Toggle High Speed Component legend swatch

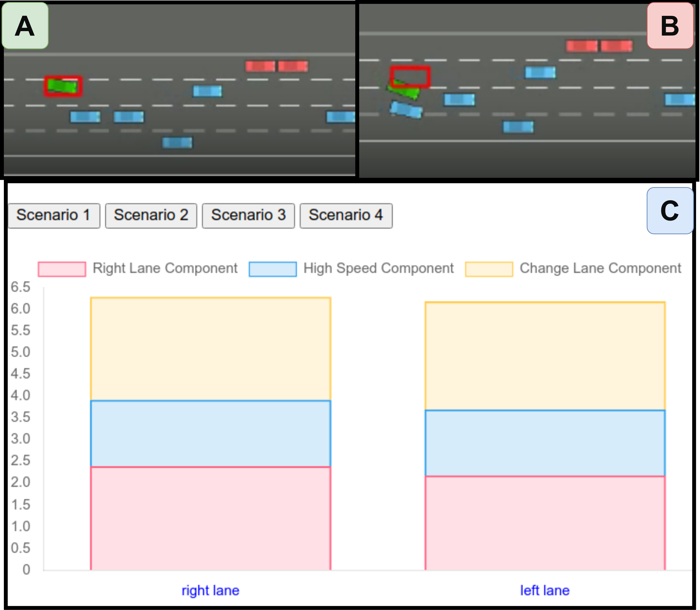[273, 269]
